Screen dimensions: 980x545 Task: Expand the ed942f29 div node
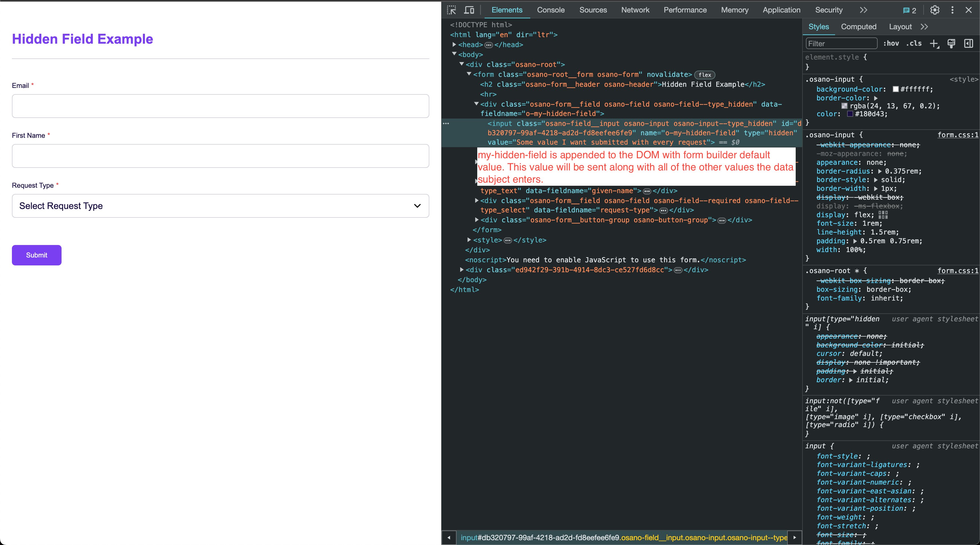point(461,270)
